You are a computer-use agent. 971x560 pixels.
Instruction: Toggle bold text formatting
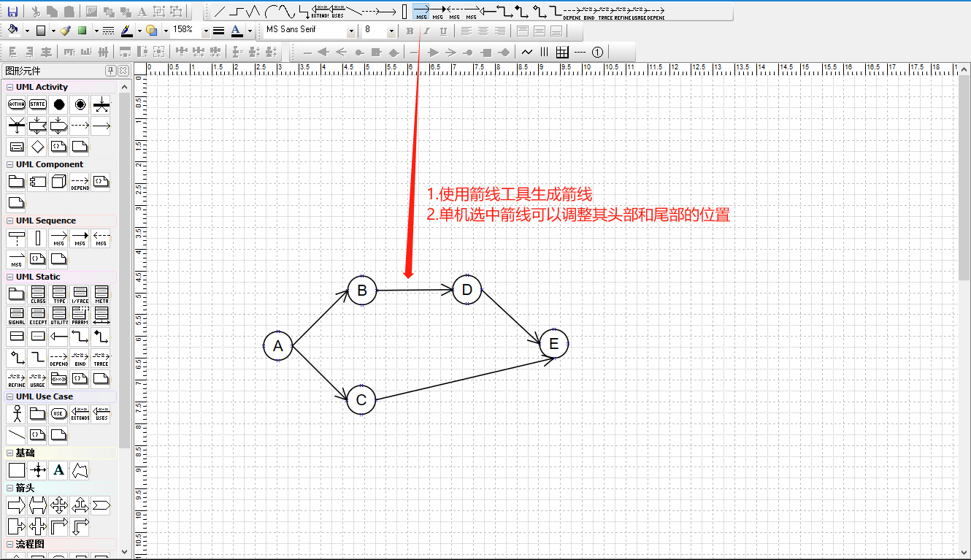pos(409,31)
